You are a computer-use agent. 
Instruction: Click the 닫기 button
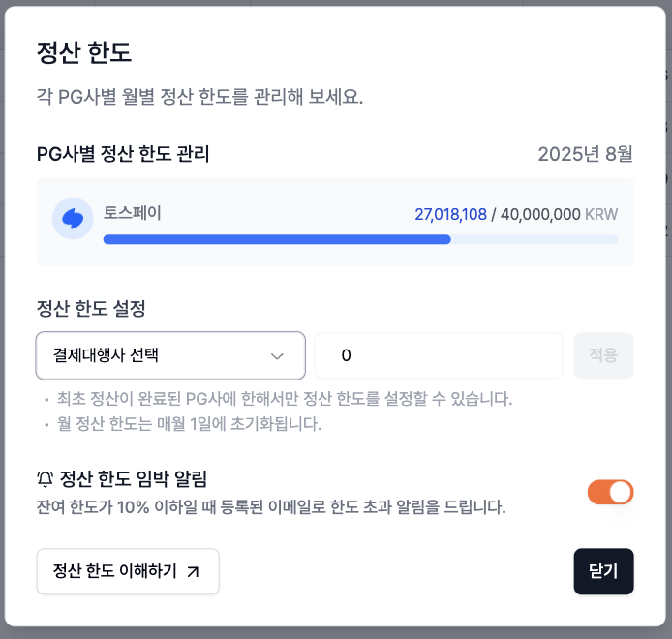(603, 571)
